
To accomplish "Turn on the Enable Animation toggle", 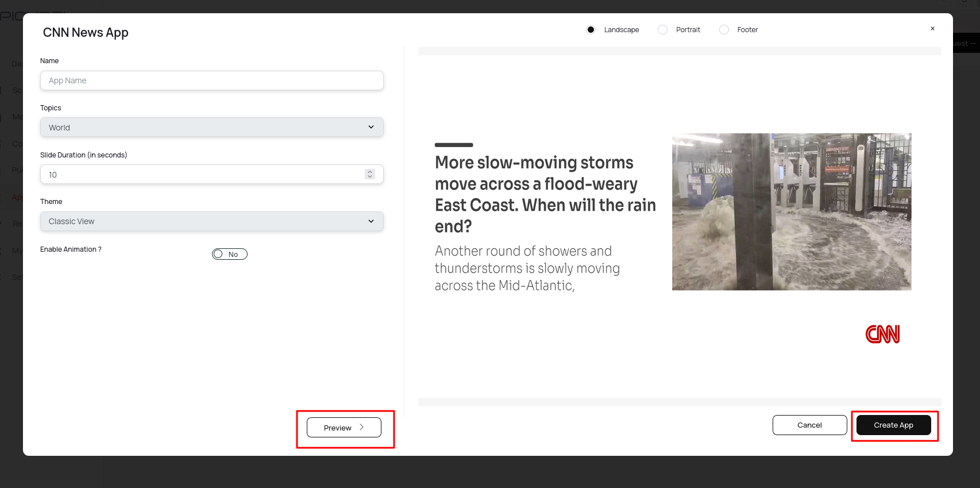I will point(229,254).
